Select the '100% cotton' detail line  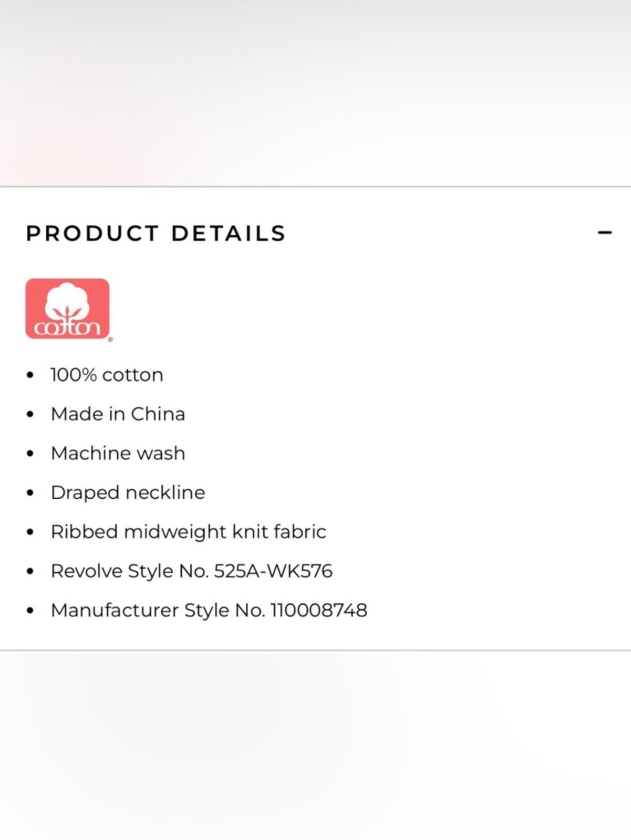click(x=107, y=375)
